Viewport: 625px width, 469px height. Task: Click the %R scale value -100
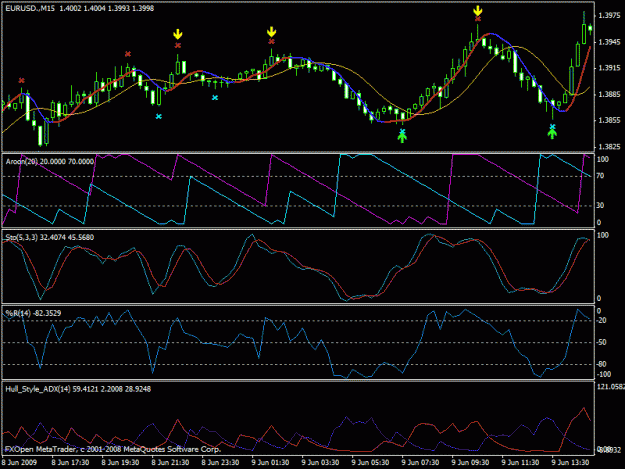click(603, 374)
